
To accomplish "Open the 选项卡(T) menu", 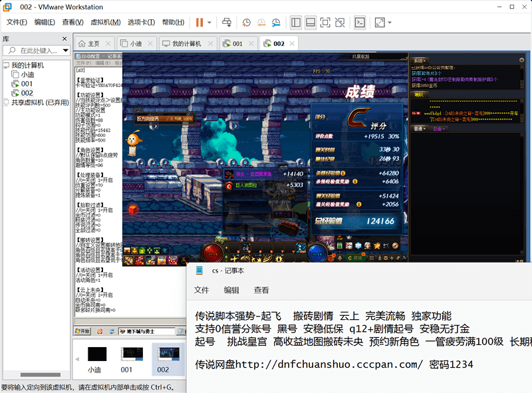I will click(x=141, y=22).
